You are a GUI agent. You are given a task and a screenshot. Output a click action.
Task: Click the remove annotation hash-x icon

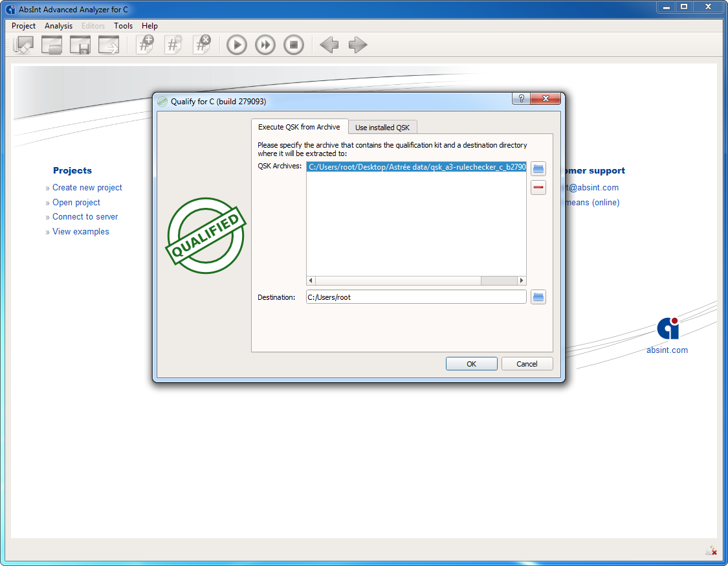click(x=202, y=45)
